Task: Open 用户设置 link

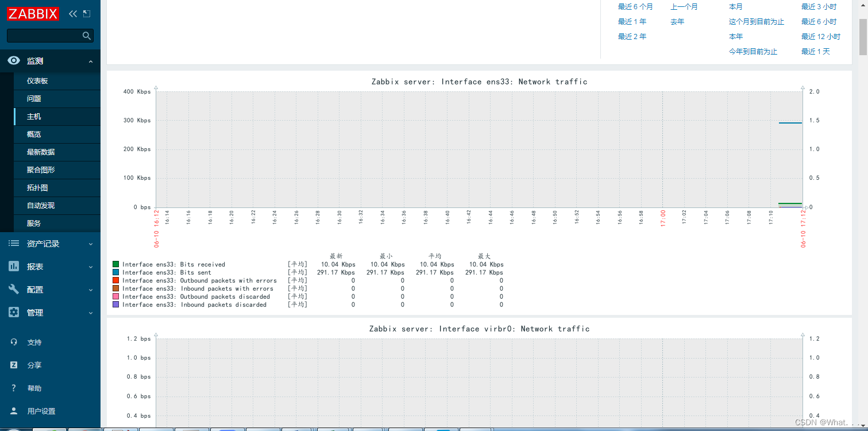Action: click(41, 411)
